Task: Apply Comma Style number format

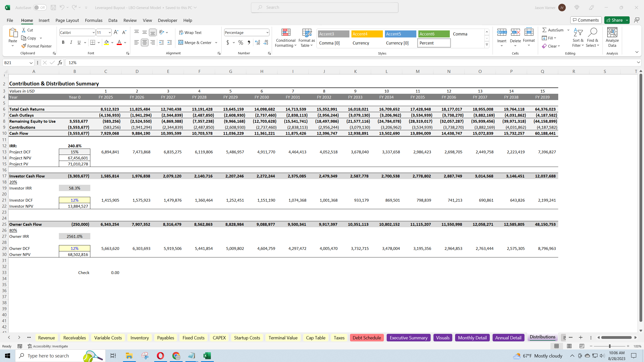Action: [x=249, y=42]
